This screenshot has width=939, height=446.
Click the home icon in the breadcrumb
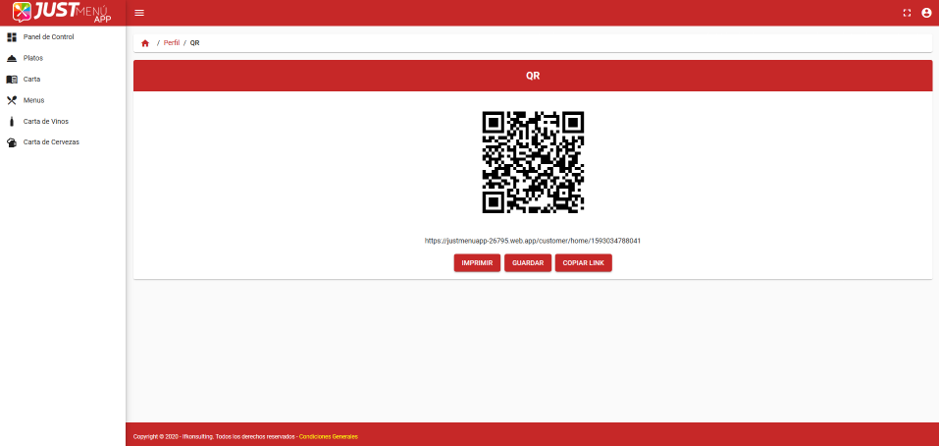point(145,43)
